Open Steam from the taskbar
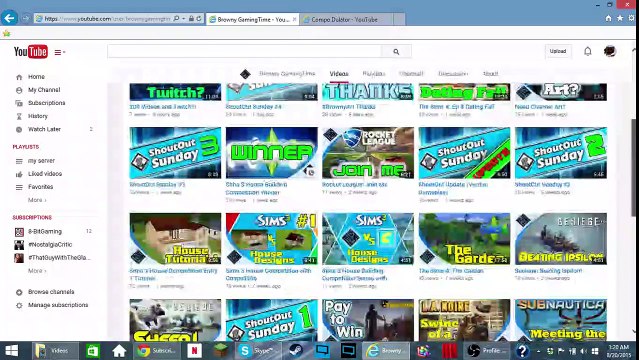 pyautogui.click(x=296, y=351)
